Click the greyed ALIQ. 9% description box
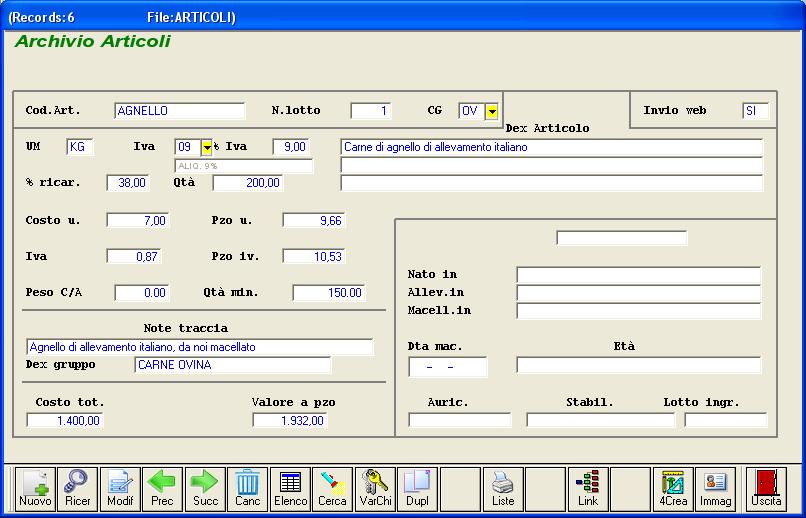806x518 pixels. click(244, 166)
